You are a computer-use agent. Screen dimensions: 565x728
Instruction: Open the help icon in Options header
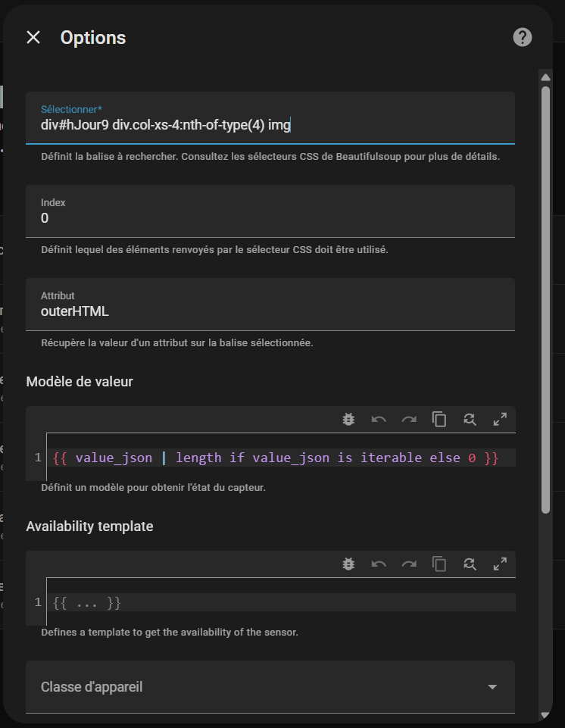(x=523, y=38)
